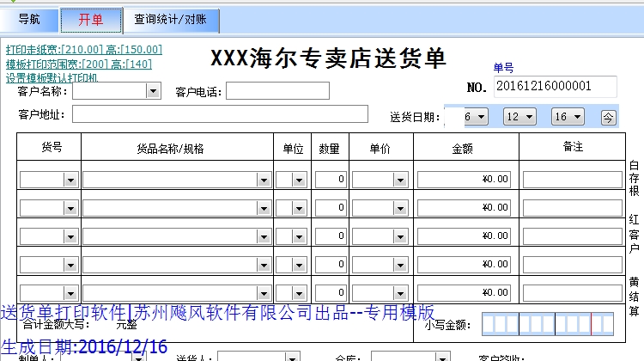The height and width of the screenshot is (361, 644).
Task: Expand 货号 dropdown in second row
Action: pos(70,208)
